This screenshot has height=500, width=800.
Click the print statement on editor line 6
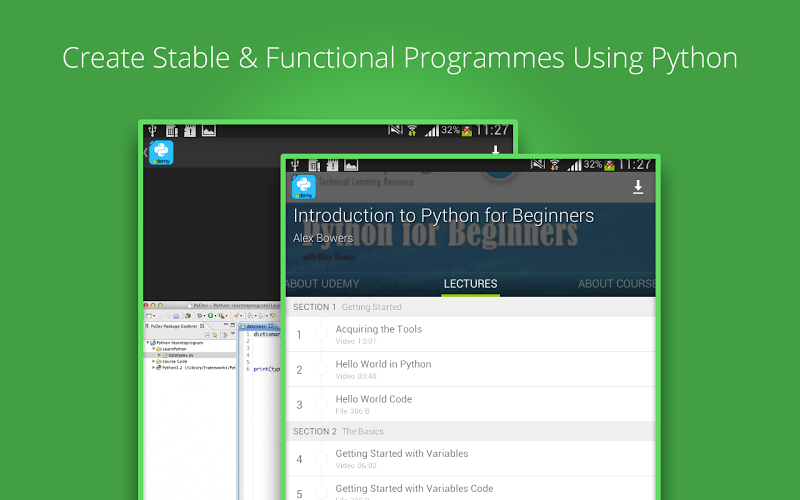coord(267,369)
